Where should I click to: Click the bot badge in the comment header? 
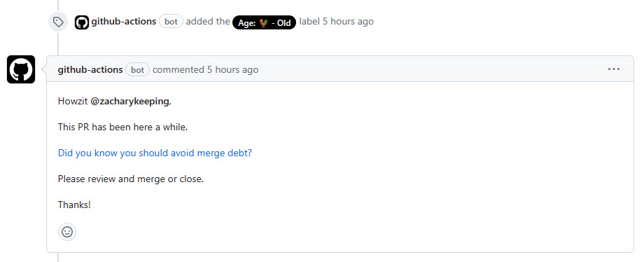pos(138,70)
